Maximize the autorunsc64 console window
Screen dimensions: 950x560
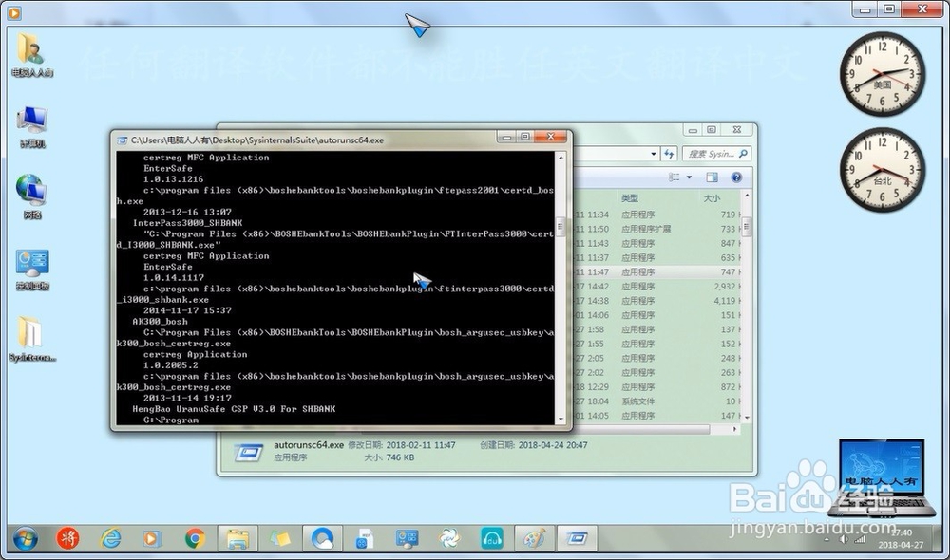525,137
